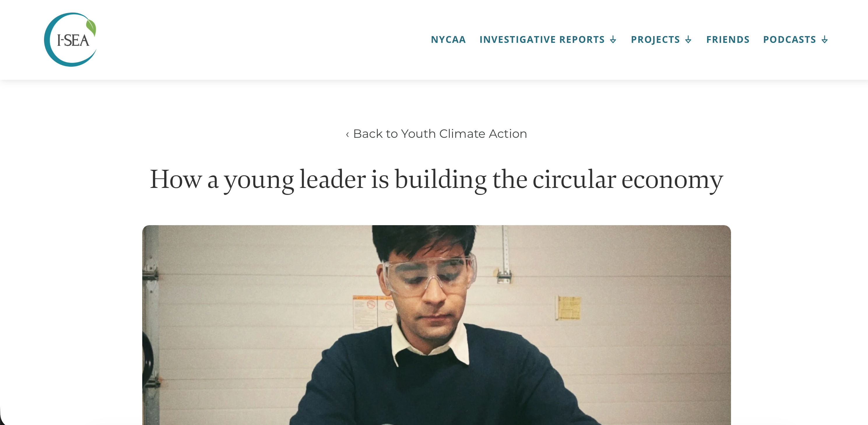Expand the Investigative Reports dropdown menu

click(x=542, y=40)
